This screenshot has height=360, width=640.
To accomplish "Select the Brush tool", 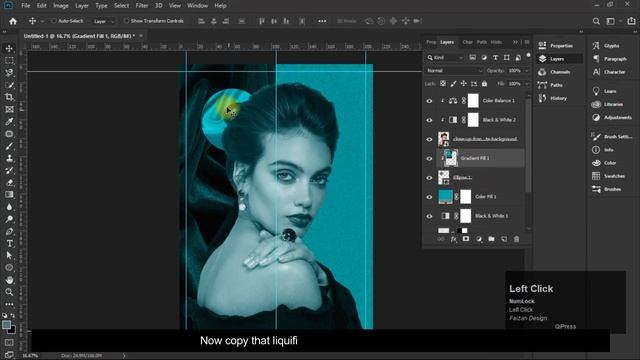I will [x=9, y=146].
